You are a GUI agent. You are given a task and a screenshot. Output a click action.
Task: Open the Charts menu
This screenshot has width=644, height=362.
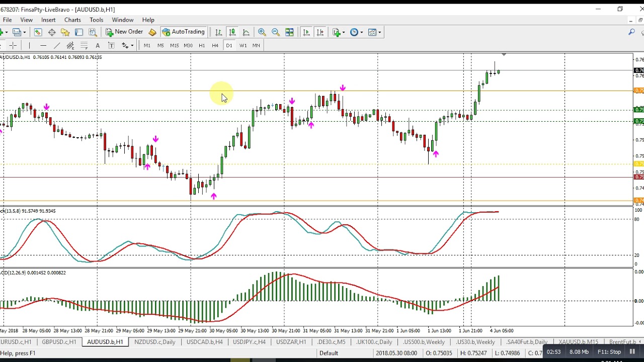[x=72, y=20]
